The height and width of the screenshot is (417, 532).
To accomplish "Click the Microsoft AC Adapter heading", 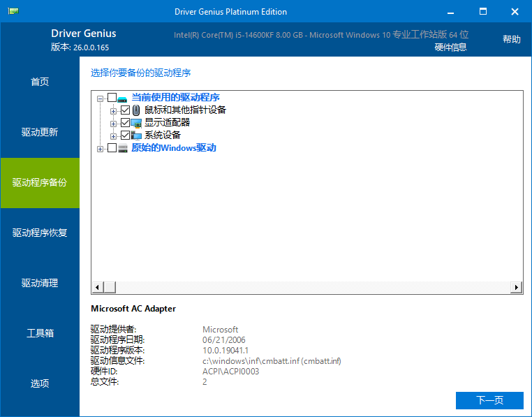I will tap(133, 309).
